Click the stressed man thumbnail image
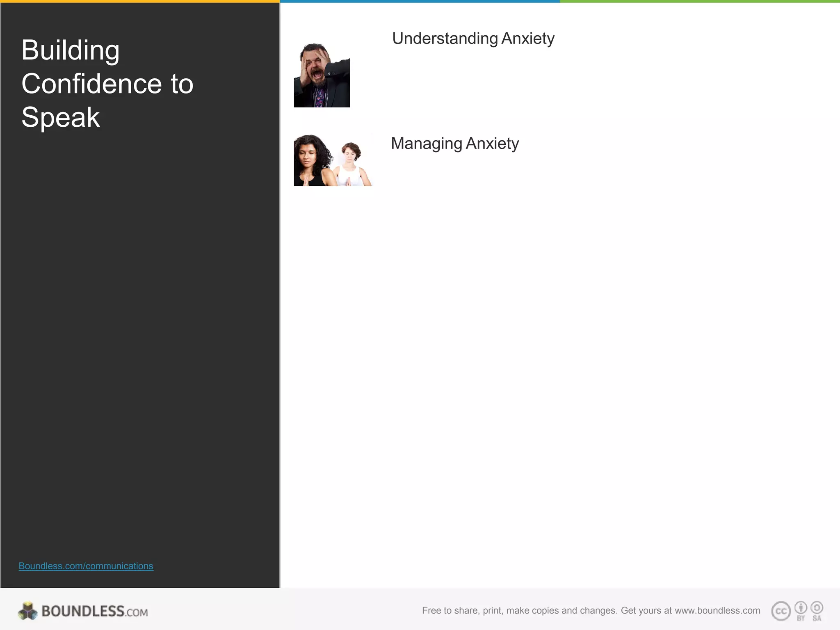The width and height of the screenshot is (840, 630). [322, 75]
